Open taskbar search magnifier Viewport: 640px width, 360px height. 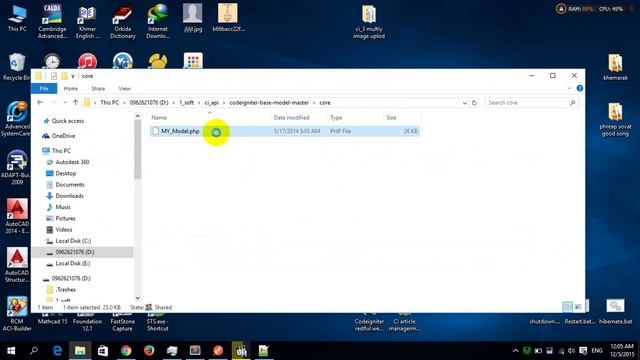tap(34, 351)
